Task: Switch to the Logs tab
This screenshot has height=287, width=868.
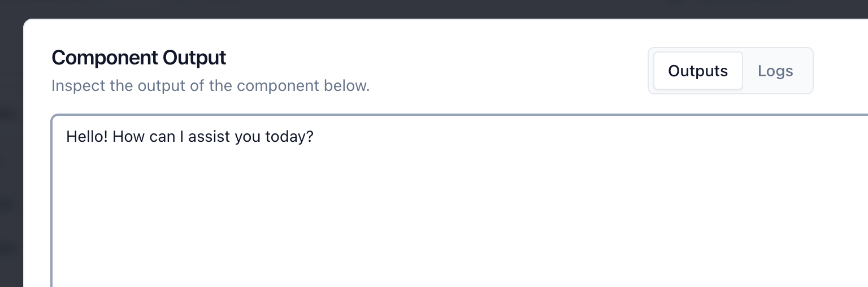Action: pos(775,71)
